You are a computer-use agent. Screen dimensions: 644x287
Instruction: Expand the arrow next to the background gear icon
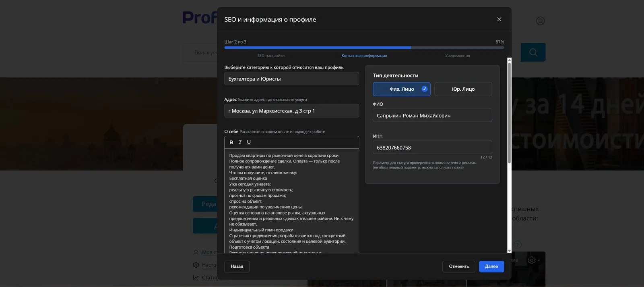539,260
